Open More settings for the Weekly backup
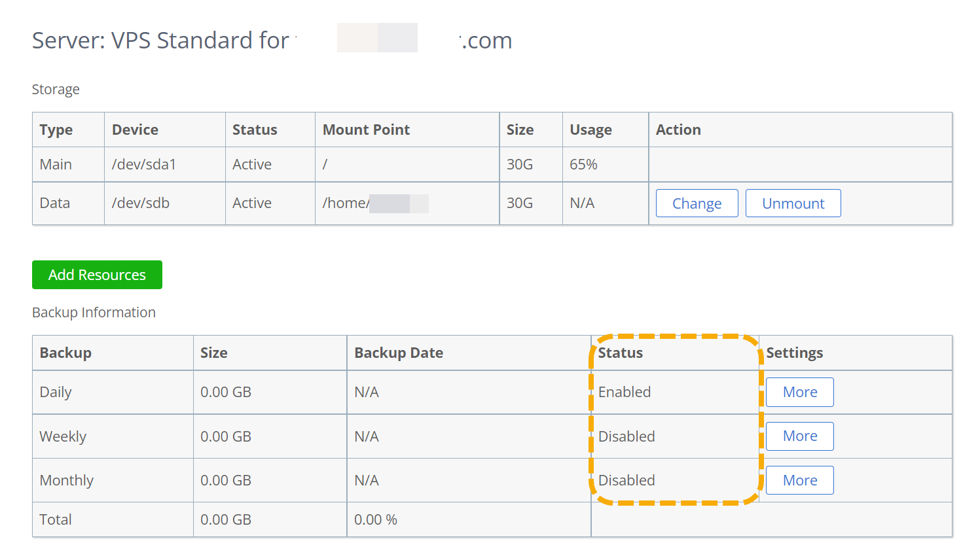Image resolution: width=980 pixels, height=560 pixels. [x=799, y=436]
